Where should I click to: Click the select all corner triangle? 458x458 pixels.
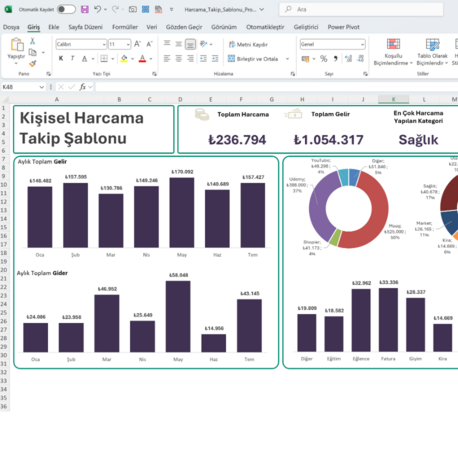coord(5,99)
